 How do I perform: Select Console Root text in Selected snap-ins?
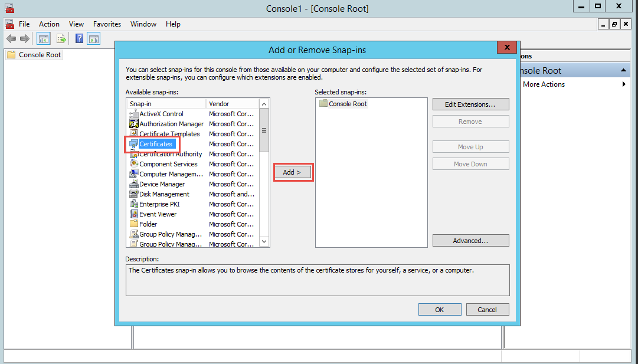tap(348, 104)
